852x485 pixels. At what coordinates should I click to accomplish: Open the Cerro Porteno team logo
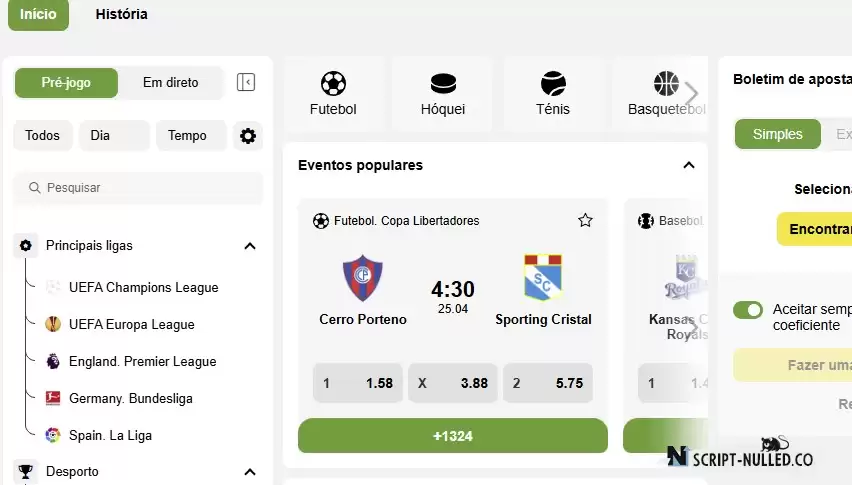362,278
